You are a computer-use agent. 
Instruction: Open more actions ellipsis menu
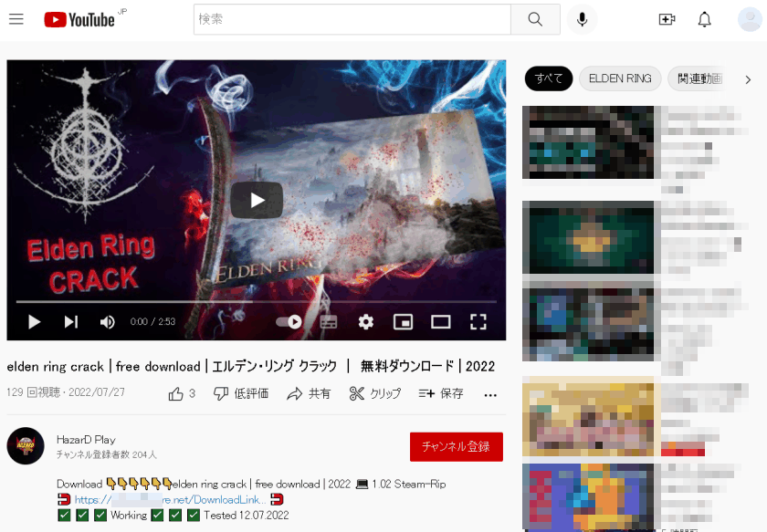pyautogui.click(x=490, y=394)
